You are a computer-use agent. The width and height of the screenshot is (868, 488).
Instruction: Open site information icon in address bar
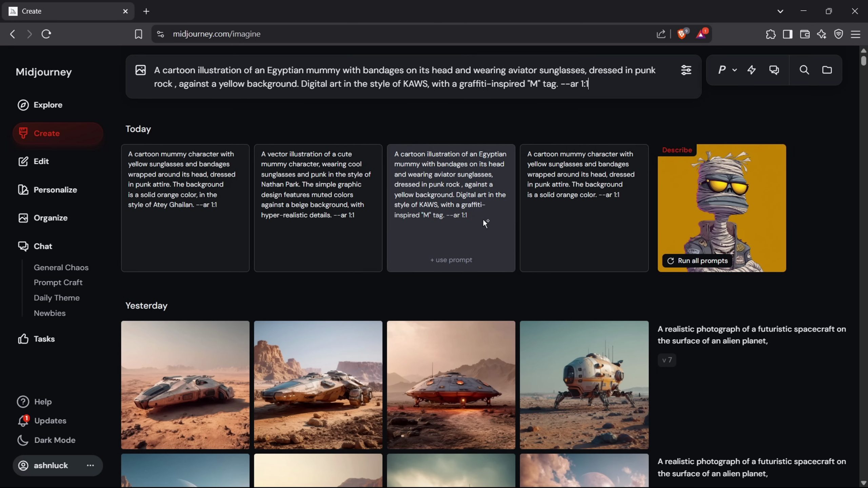160,34
